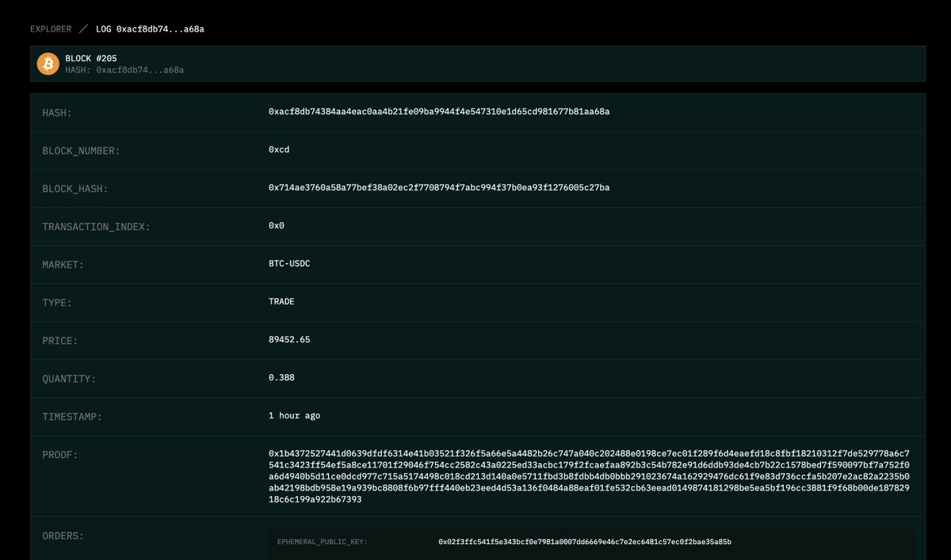
Task: Click the EPHEMERAL_PUBLIC_KEY: label
Action: 323,543
